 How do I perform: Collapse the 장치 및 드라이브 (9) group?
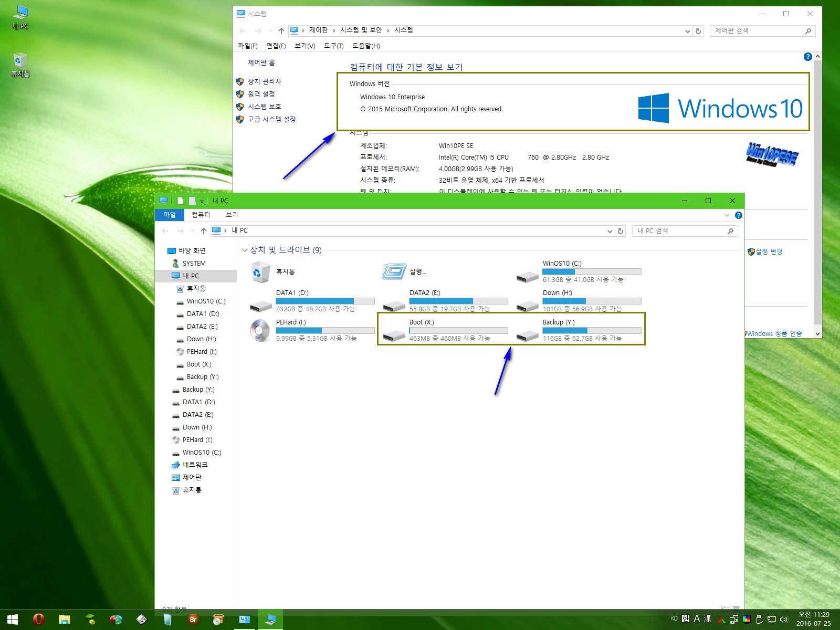[245, 250]
